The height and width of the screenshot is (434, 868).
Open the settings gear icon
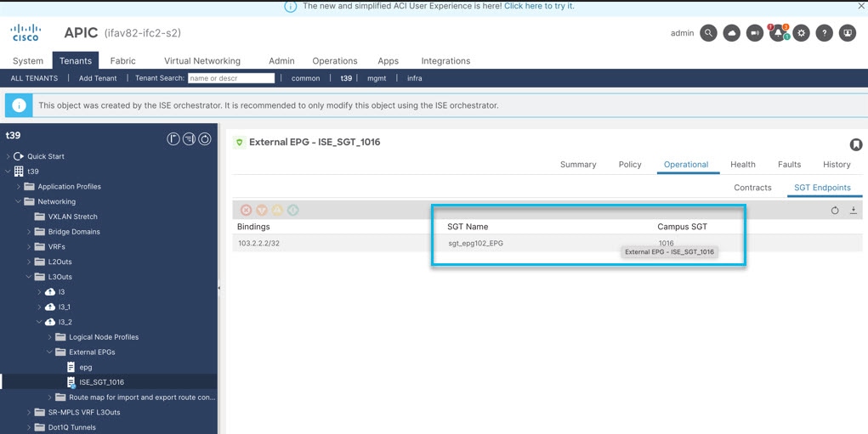[801, 33]
